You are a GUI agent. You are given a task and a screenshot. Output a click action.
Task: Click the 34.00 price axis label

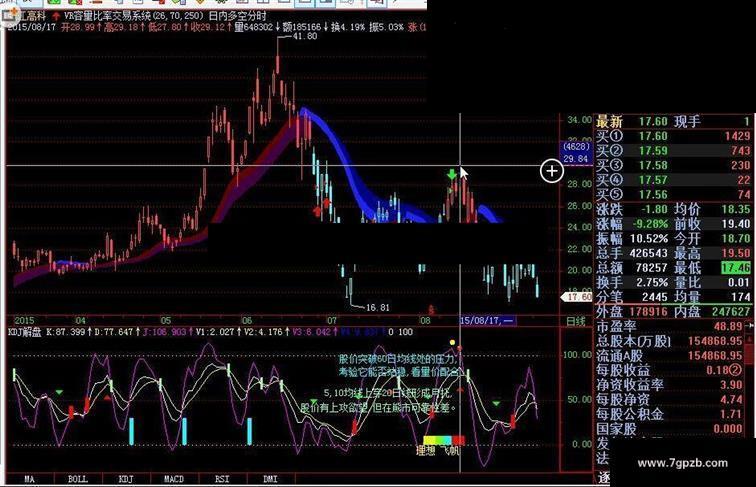(579, 120)
